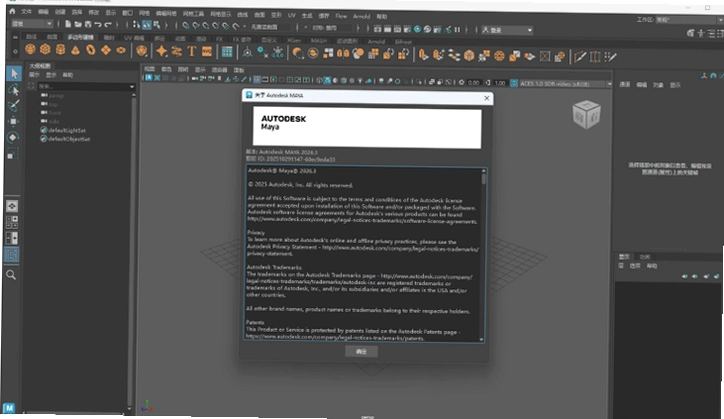The image size is (724, 419).
Task: Click the view cube in the viewport corner
Action: 586,115
